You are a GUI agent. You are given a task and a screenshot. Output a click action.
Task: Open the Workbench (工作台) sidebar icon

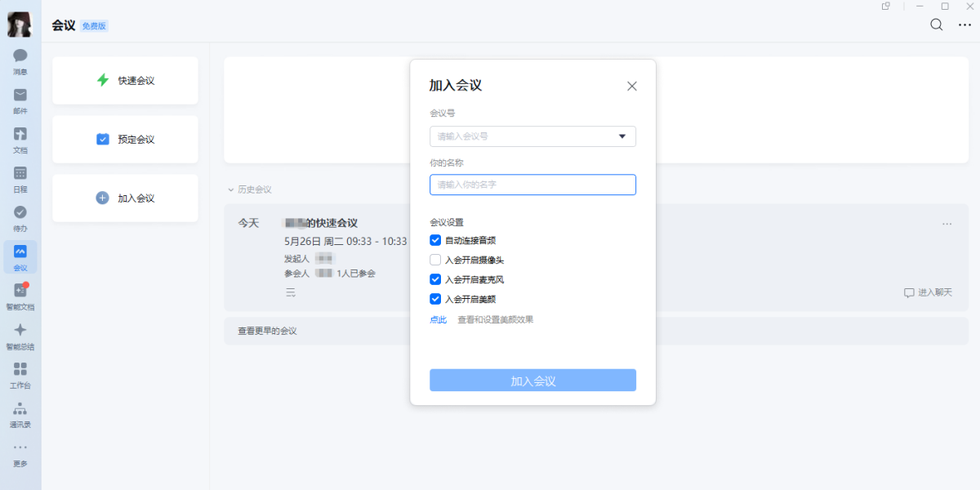[20, 375]
